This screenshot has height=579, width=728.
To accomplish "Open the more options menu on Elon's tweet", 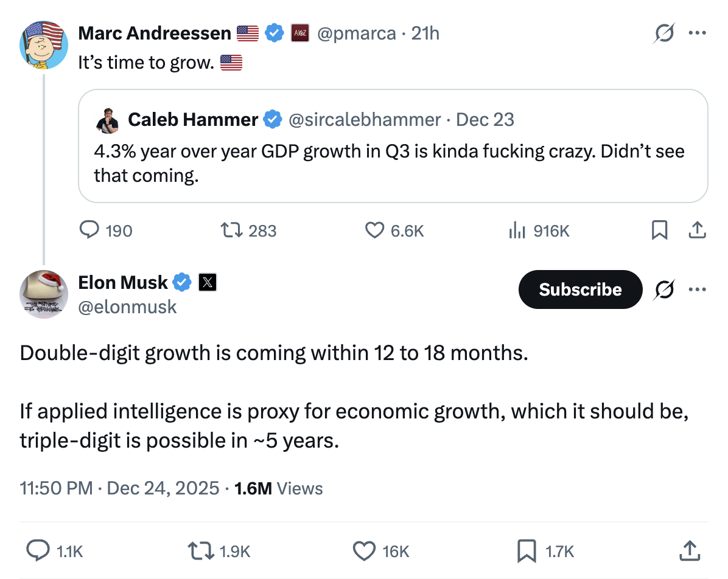I will [698, 289].
